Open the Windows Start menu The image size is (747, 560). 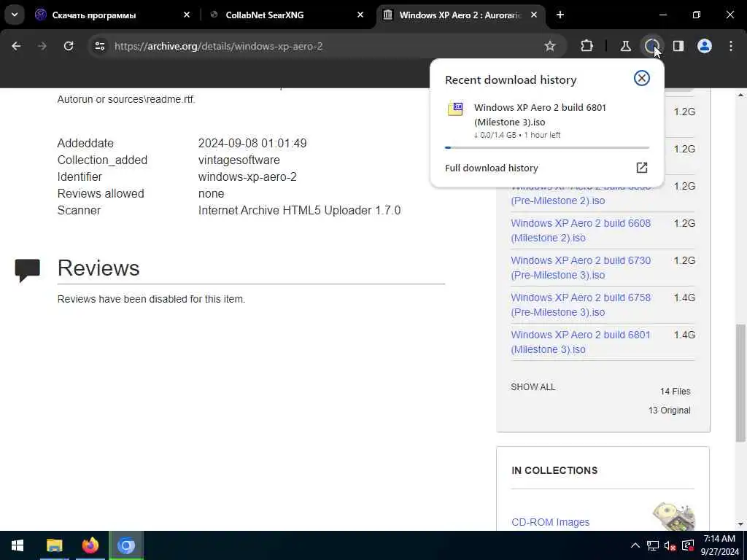pyautogui.click(x=18, y=545)
